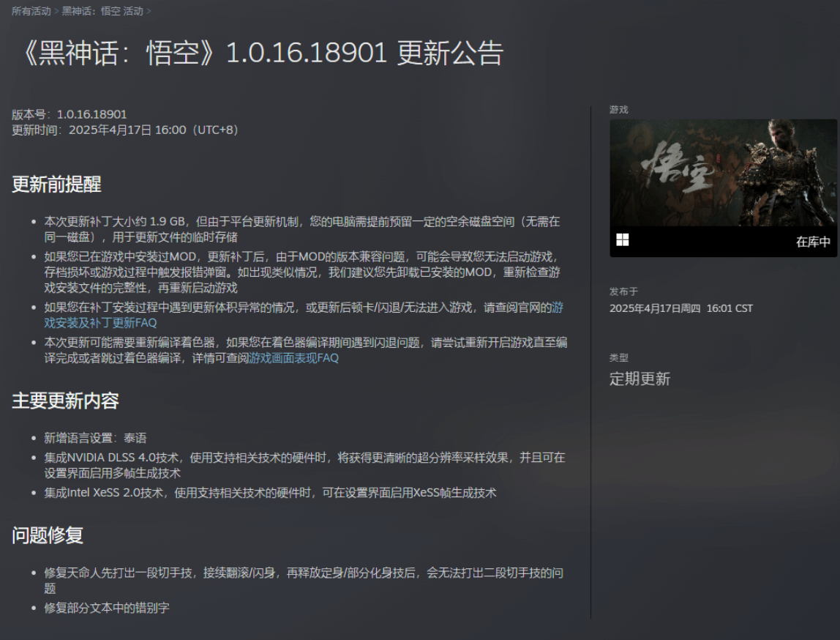Click the 修复天命人先打出一段切手技 bullet

(304, 581)
